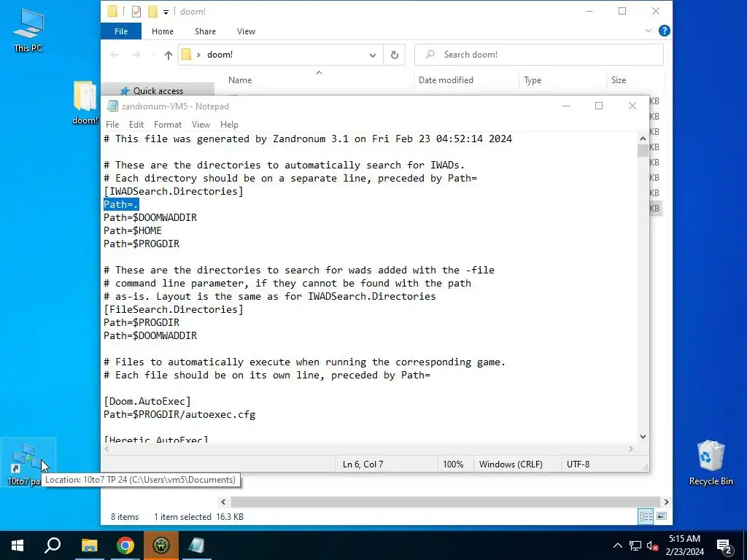Open Customize Quick Access Toolbar dropdown

pyautogui.click(x=166, y=12)
